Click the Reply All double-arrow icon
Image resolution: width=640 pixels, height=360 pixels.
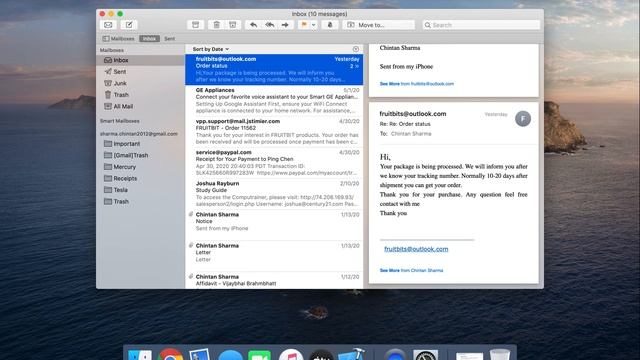click(x=269, y=25)
